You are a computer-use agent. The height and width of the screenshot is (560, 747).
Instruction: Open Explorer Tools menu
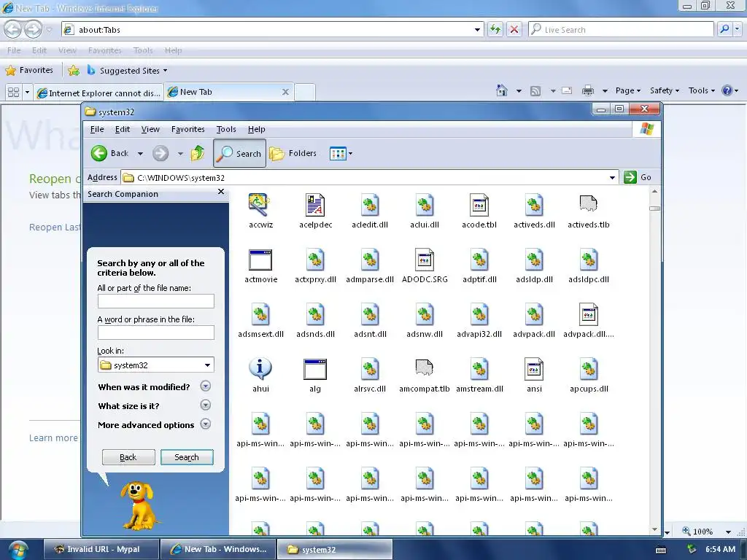click(226, 129)
